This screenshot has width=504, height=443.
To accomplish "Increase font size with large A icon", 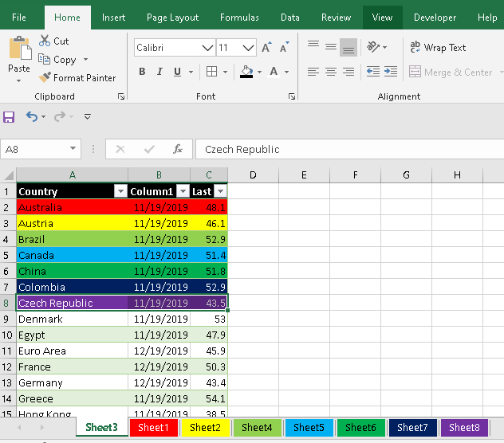I will [266, 48].
